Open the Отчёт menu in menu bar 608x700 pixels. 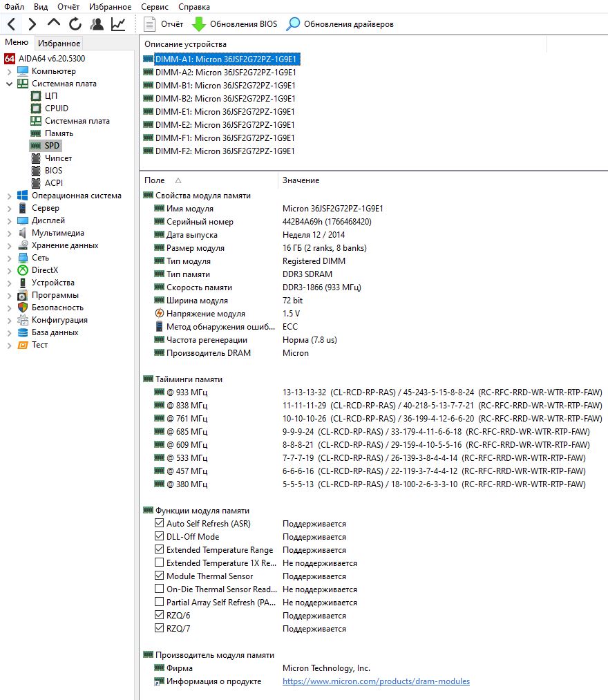[68, 7]
